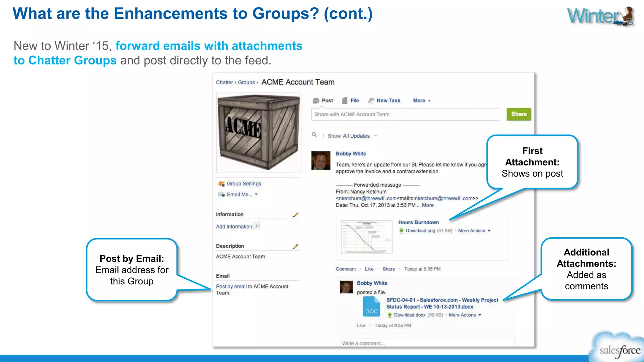The height and width of the screenshot is (362, 644).
Task: Click Download png for Hours Burndown
Action: tap(420, 231)
